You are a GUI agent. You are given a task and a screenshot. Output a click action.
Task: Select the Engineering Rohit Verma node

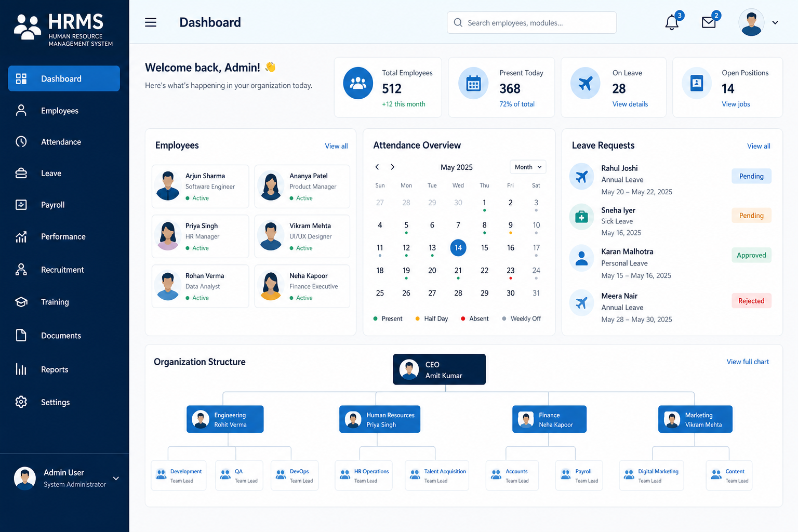(x=225, y=419)
